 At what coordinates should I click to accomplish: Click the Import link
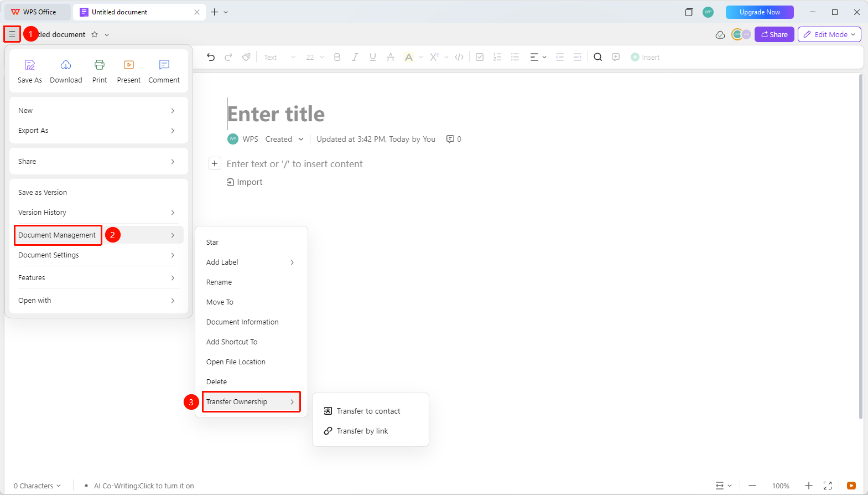pyautogui.click(x=245, y=182)
